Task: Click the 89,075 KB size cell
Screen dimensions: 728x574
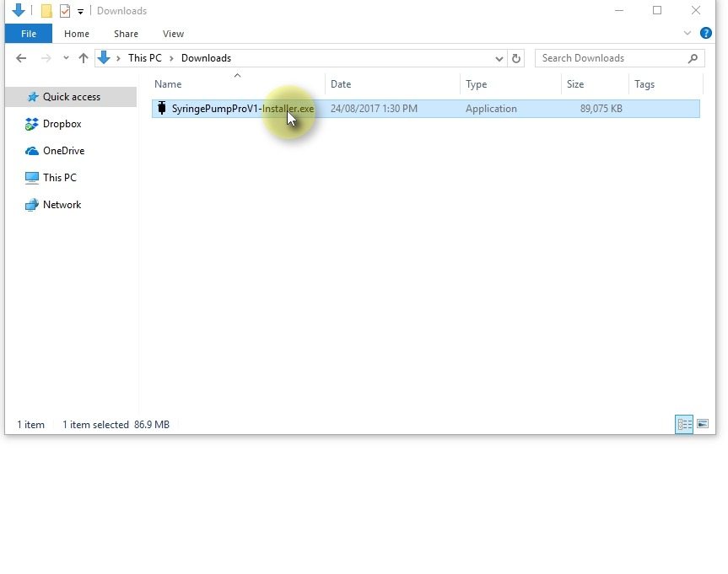Action: [x=601, y=109]
